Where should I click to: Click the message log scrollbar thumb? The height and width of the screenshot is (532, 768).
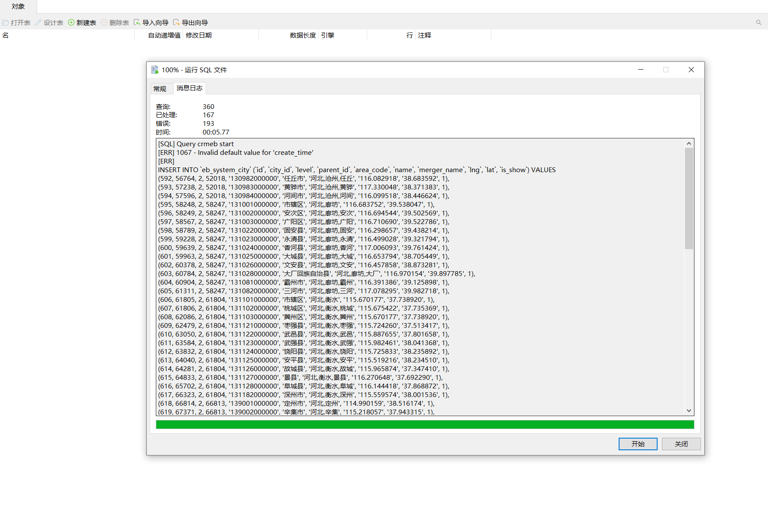click(x=689, y=199)
